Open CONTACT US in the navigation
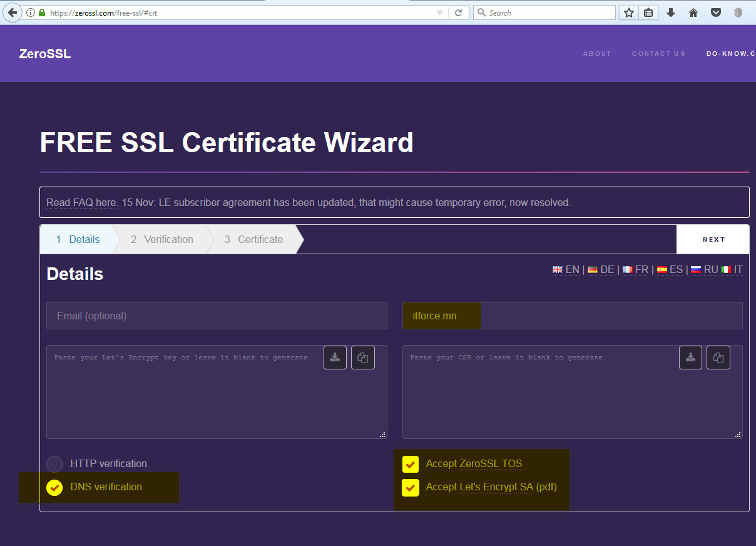 tap(658, 54)
